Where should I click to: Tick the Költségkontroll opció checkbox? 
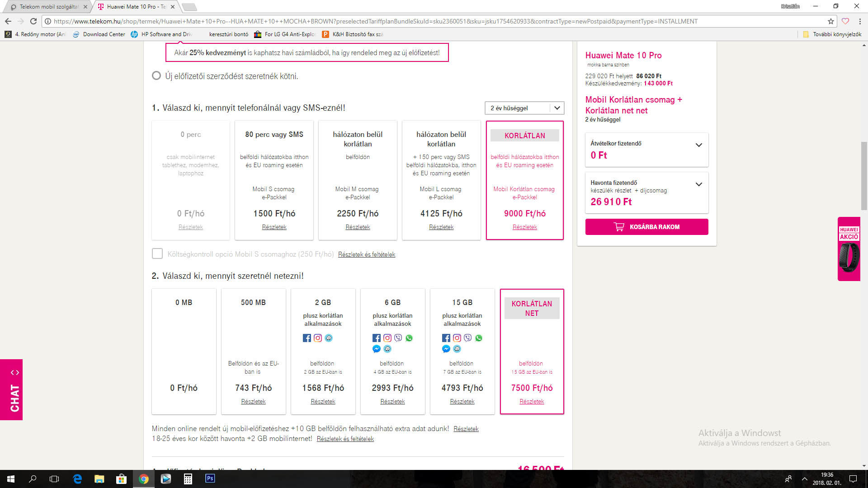(x=157, y=253)
